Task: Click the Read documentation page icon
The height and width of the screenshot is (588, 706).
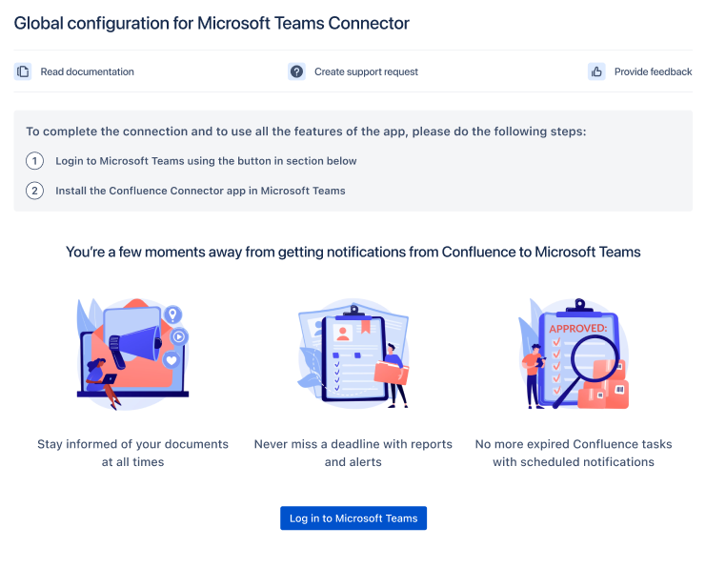Action: pos(23,71)
